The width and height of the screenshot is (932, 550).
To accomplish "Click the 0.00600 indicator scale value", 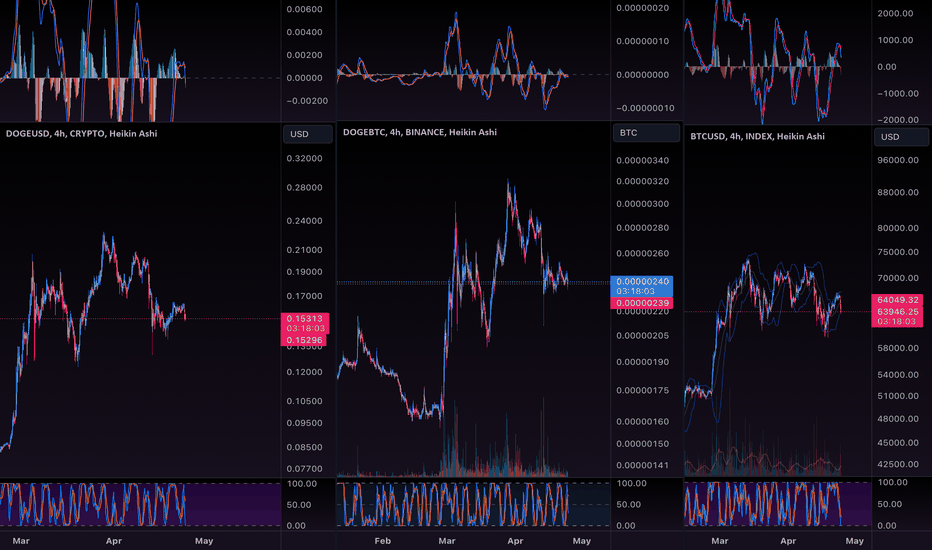I will click(x=304, y=9).
